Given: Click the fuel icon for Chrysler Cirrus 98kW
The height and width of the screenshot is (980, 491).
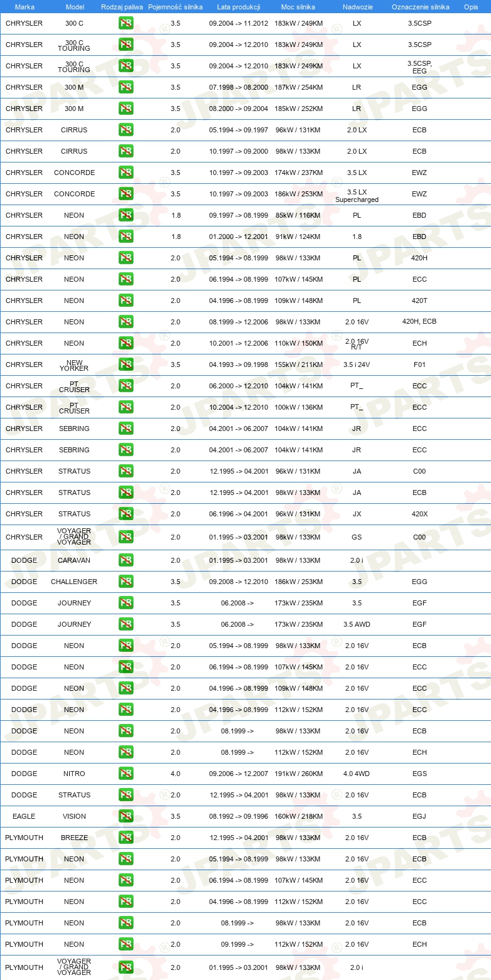Looking at the screenshot, I should pos(126,151).
